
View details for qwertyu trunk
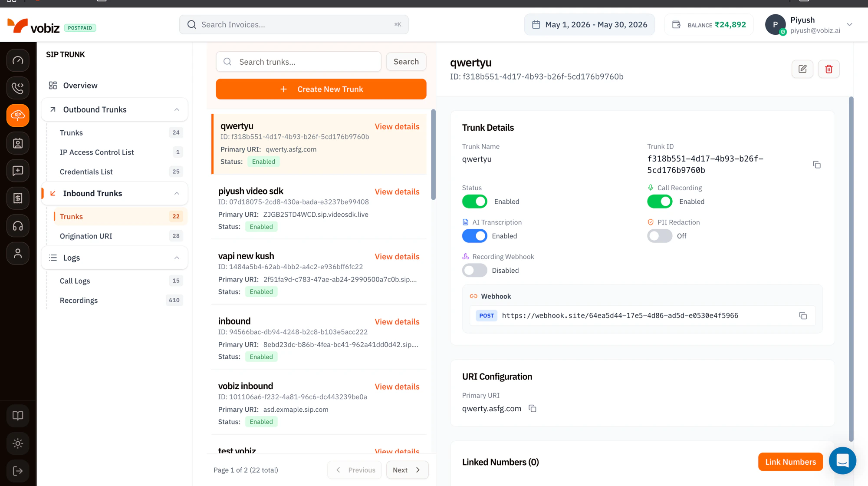point(397,127)
